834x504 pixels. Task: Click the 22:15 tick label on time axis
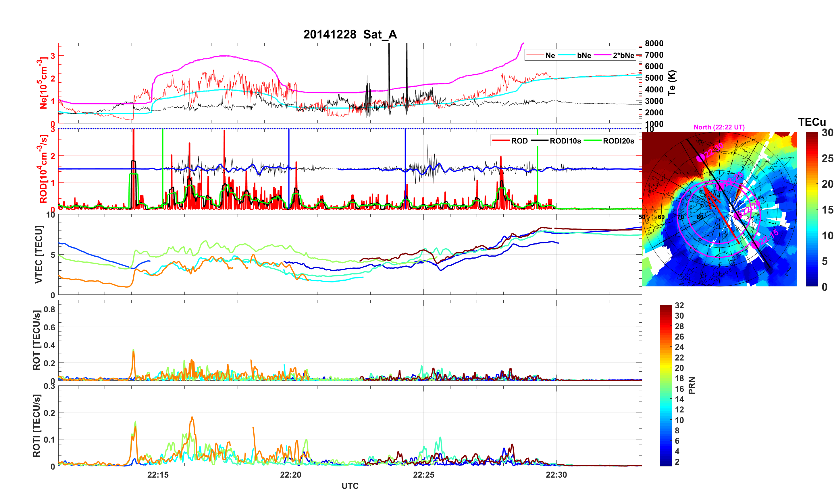(158, 475)
